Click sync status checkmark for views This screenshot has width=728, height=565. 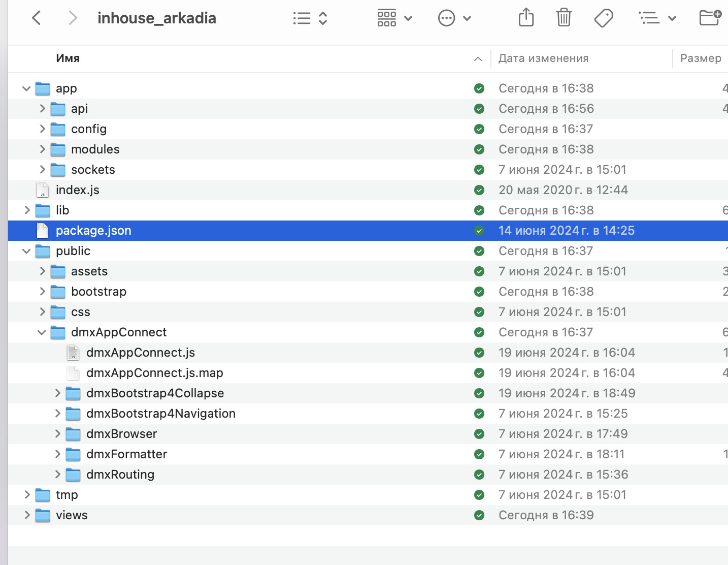click(x=479, y=515)
